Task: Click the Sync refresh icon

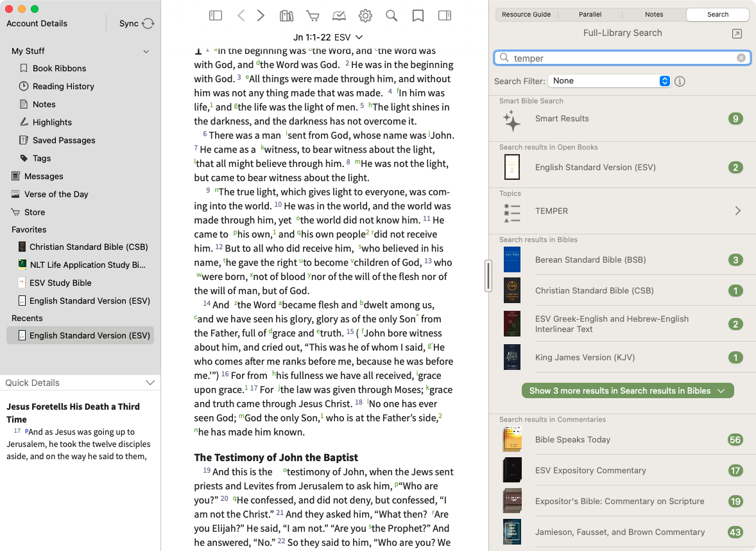Action: pyautogui.click(x=148, y=24)
